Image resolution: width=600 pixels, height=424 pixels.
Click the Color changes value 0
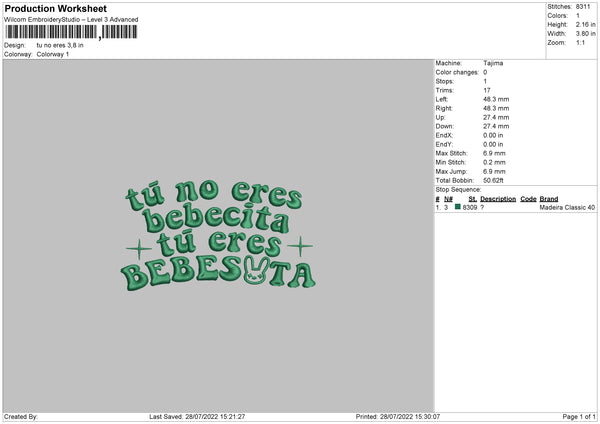485,72
